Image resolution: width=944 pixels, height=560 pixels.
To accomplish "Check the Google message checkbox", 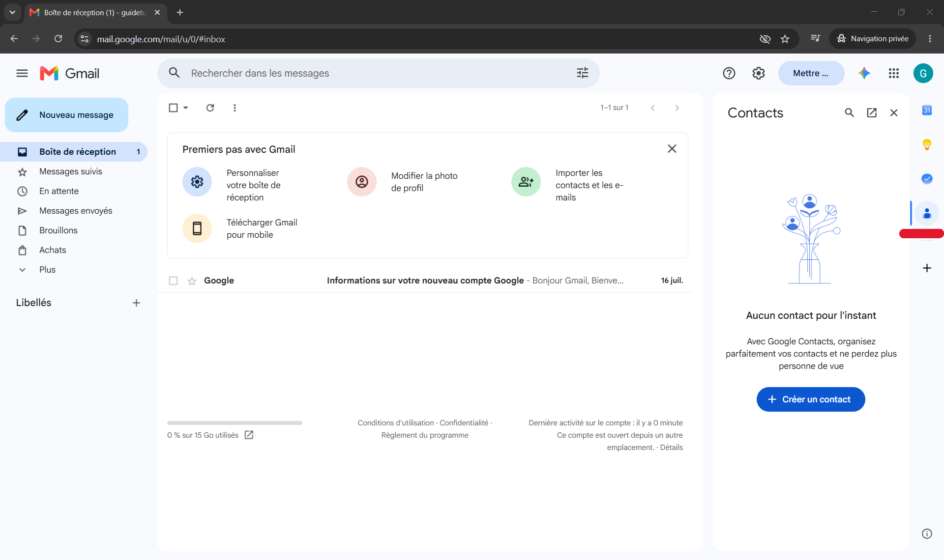I will click(173, 281).
